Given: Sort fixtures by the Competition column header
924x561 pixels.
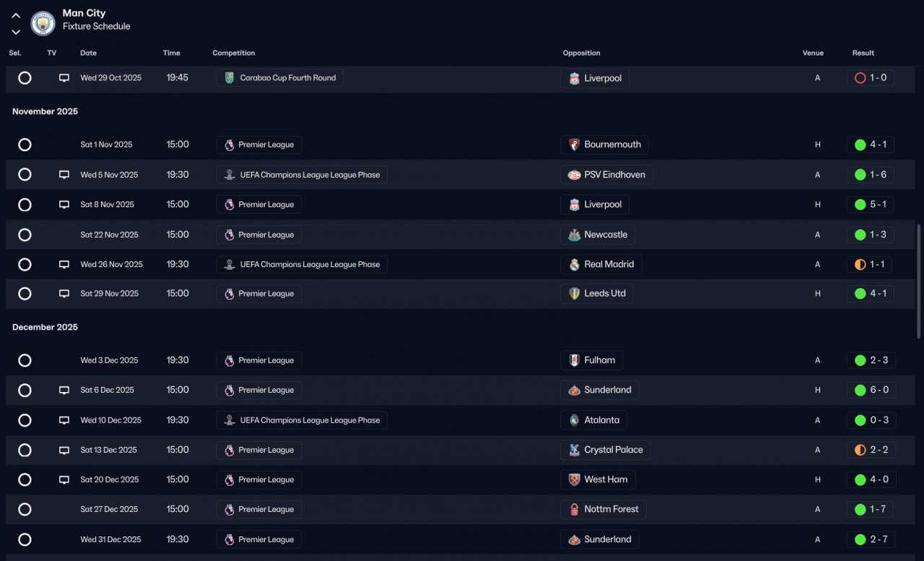Looking at the screenshot, I should point(234,53).
